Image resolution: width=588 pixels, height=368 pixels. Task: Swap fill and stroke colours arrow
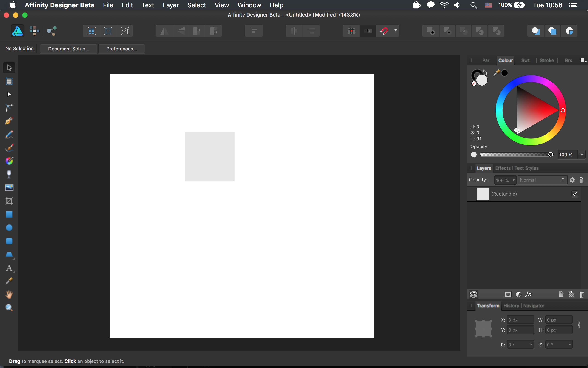[x=485, y=72]
